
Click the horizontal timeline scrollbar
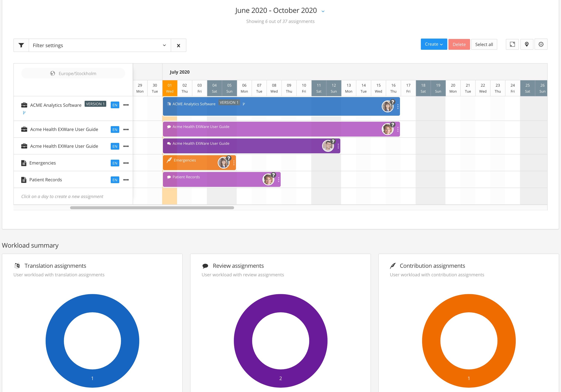(x=152, y=208)
